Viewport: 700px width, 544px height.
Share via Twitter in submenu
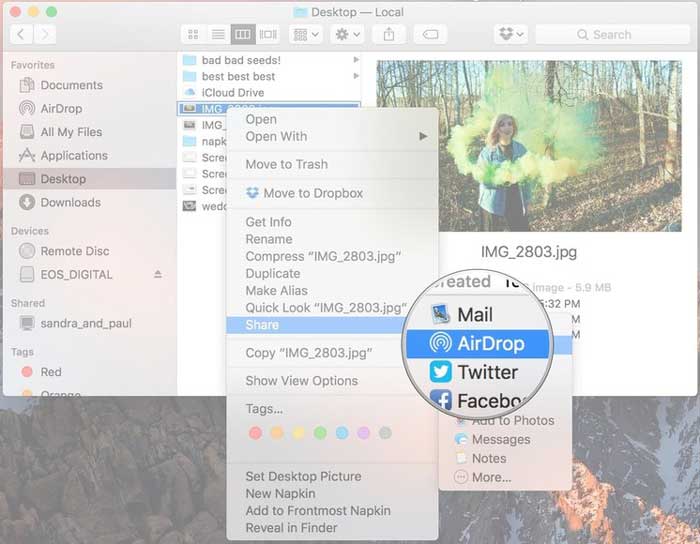[x=474, y=372]
